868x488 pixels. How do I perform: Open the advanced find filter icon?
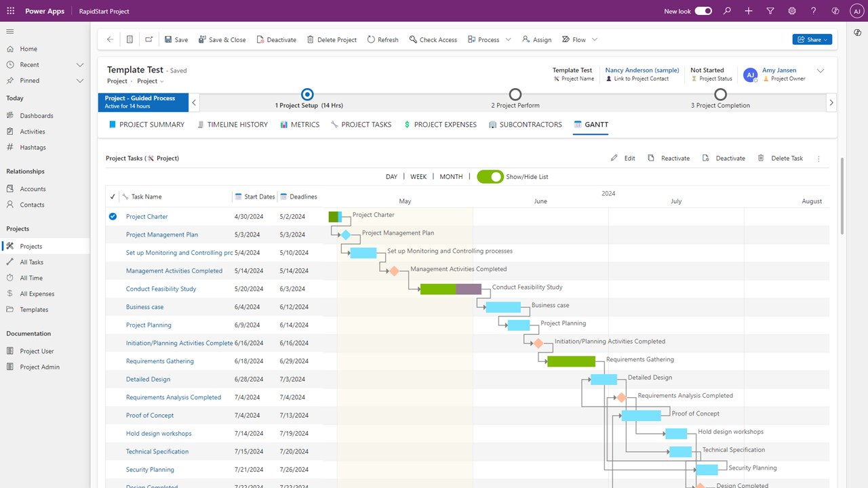770,11
